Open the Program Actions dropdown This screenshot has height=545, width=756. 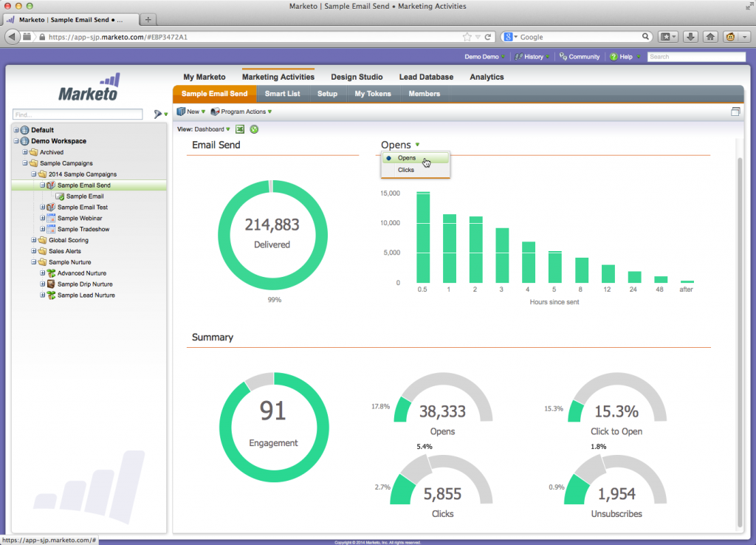pos(243,112)
